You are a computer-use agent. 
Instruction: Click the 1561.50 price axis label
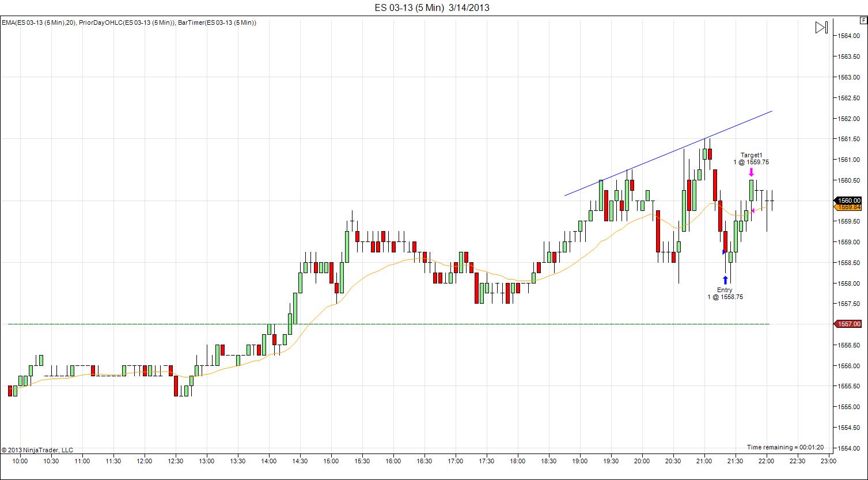pos(850,139)
